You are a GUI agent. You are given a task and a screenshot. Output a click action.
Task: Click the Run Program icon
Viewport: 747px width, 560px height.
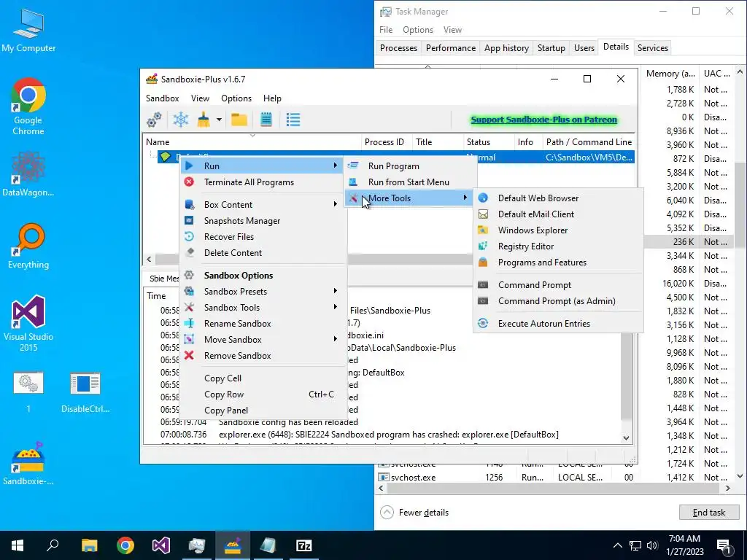(353, 166)
